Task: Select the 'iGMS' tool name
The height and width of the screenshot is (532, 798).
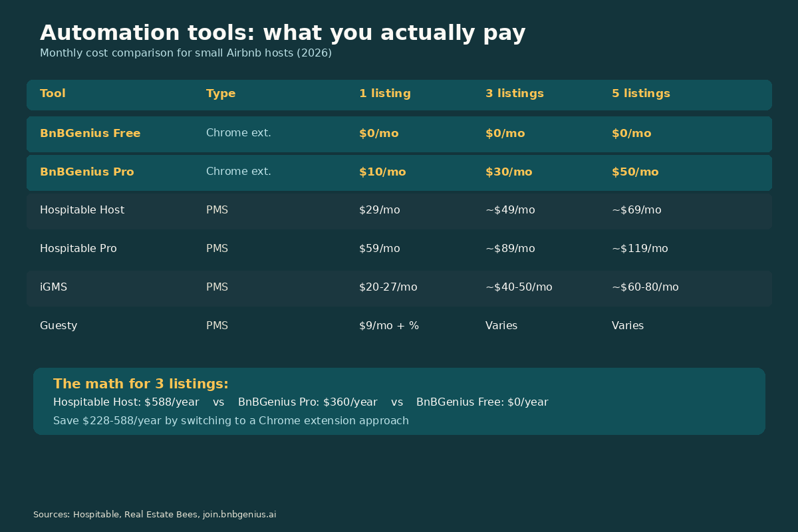Action: tap(53, 287)
